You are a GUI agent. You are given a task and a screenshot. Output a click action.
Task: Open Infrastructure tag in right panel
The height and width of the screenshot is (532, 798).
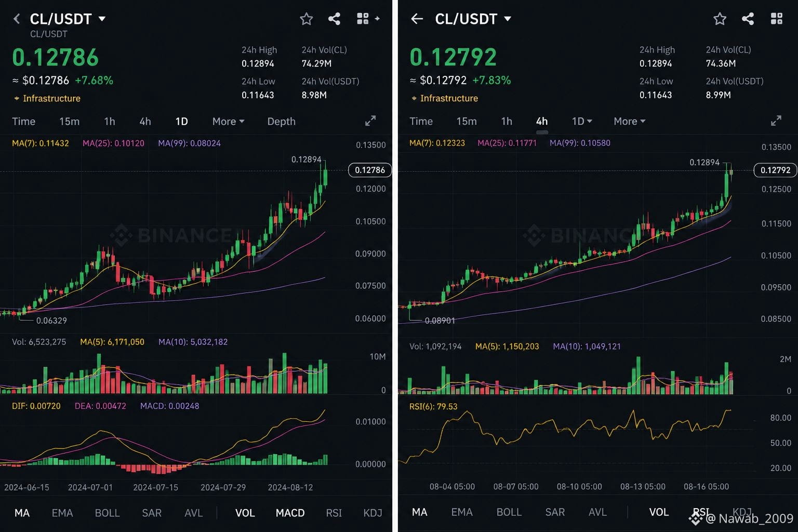click(445, 98)
